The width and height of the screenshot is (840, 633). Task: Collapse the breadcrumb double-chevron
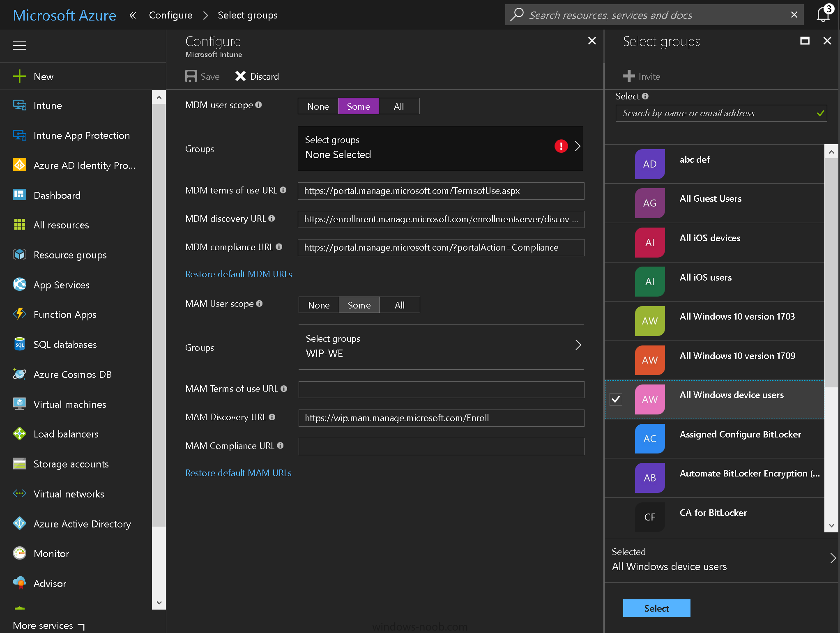click(133, 15)
